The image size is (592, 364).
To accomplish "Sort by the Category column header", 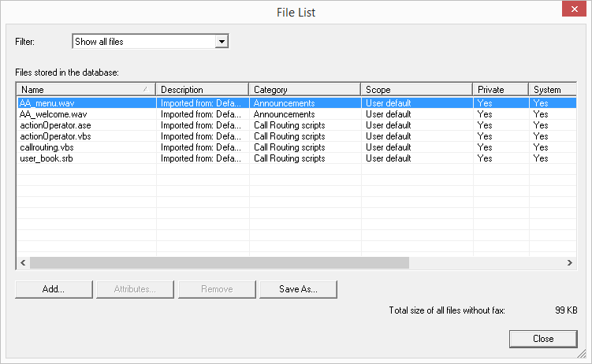I will (x=304, y=90).
